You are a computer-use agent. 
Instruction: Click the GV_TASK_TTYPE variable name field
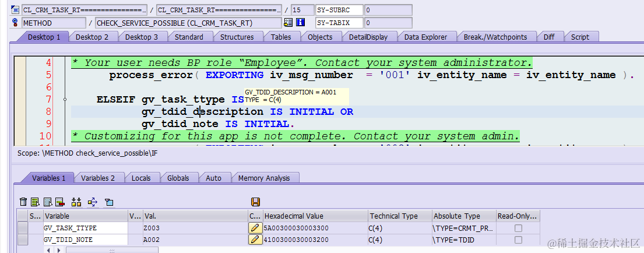86,228
